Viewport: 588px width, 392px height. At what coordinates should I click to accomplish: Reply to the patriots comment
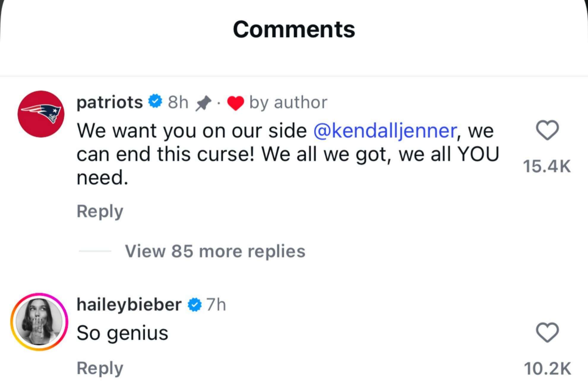click(100, 211)
